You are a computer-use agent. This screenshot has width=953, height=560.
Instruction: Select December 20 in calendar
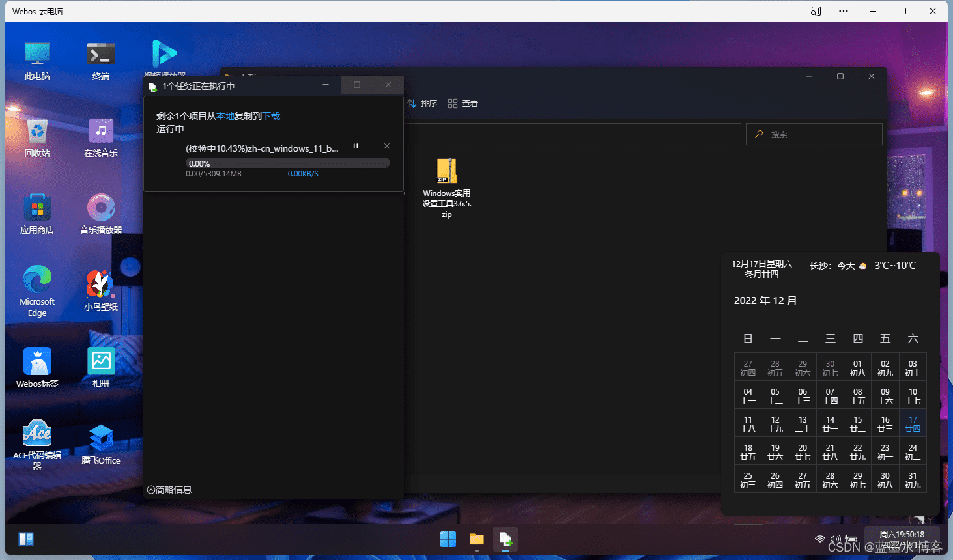coord(803,452)
